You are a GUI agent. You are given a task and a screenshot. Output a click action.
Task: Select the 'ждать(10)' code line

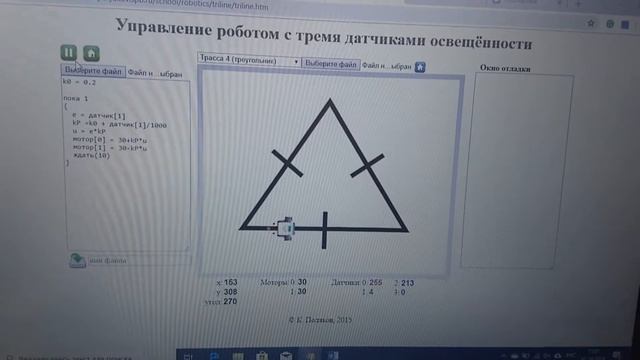point(91,155)
